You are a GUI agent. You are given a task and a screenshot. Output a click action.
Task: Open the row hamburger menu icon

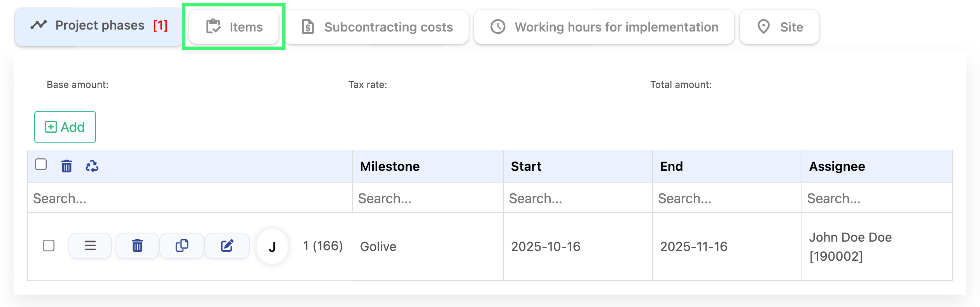[x=90, y=246]
